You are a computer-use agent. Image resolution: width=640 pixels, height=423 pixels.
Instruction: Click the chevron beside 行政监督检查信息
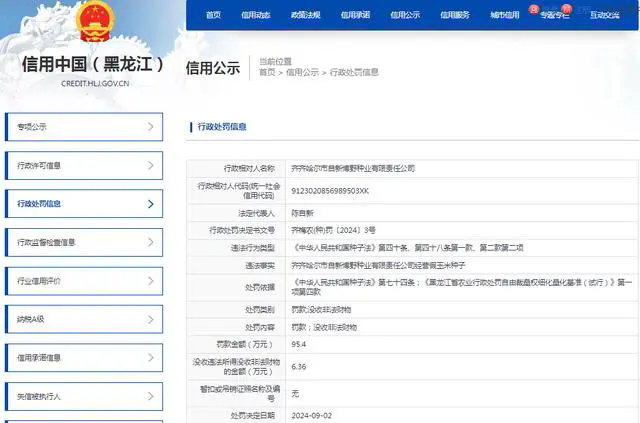(150, 242)
